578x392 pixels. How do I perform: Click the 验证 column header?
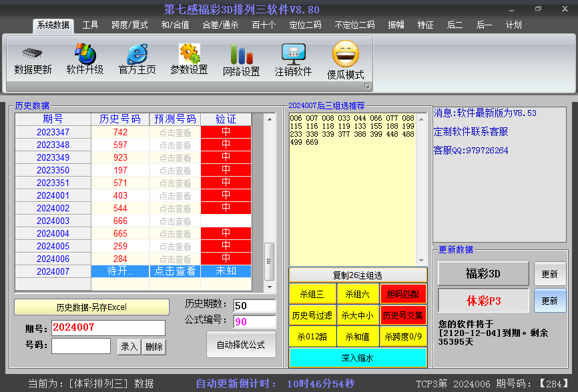point(226,119)
